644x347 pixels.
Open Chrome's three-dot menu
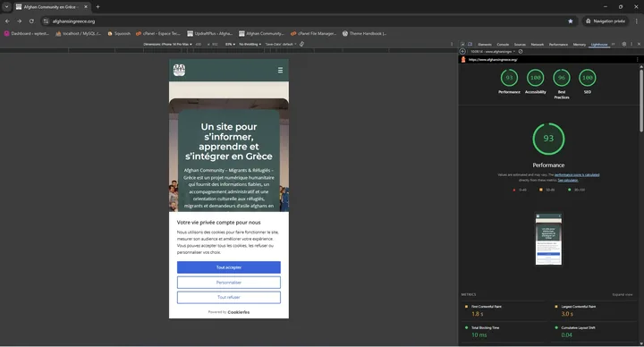click(637, 21)
